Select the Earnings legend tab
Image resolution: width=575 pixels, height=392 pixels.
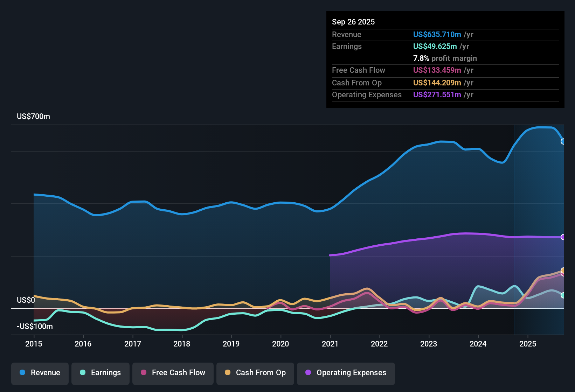click(x=100, y=373)
